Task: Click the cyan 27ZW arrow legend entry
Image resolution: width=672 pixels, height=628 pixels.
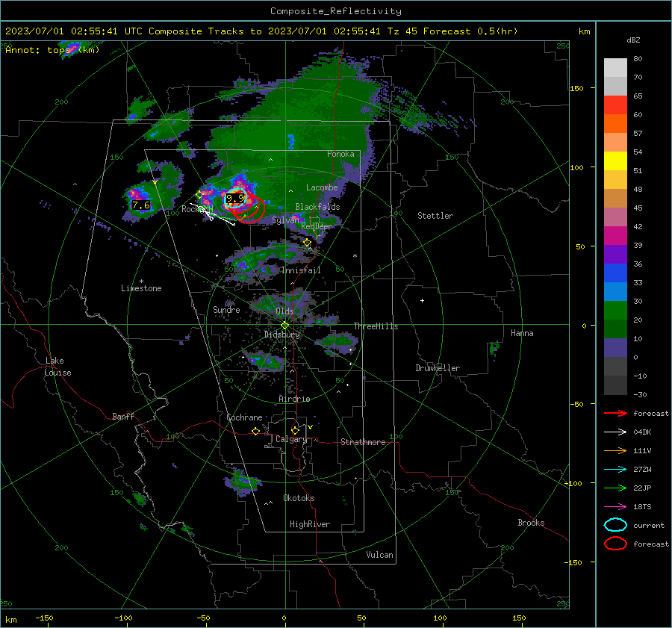Action: point(615,470)
